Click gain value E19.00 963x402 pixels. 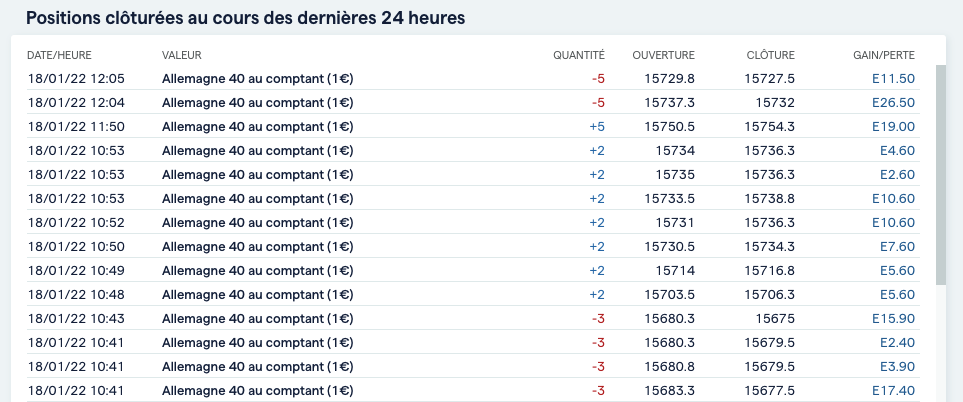coord(893,126)
